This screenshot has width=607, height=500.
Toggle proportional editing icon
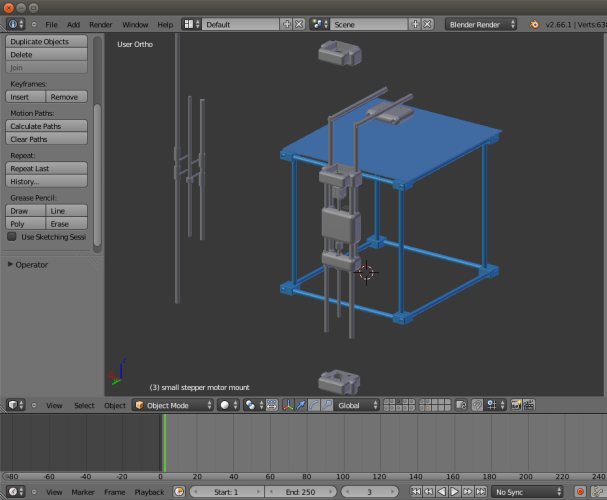point(477,405)
